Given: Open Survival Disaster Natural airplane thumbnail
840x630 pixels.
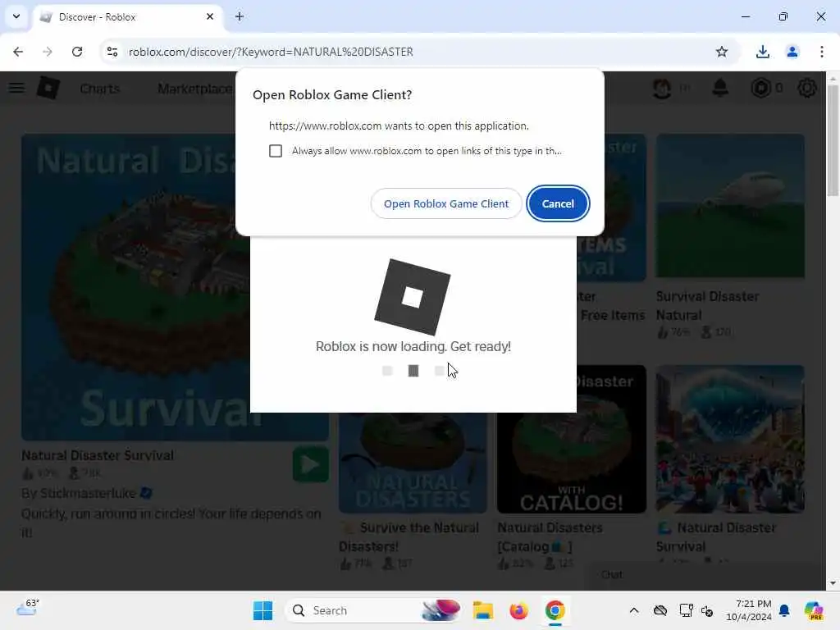Looking at the screenshot, I should tap(730, 206).
